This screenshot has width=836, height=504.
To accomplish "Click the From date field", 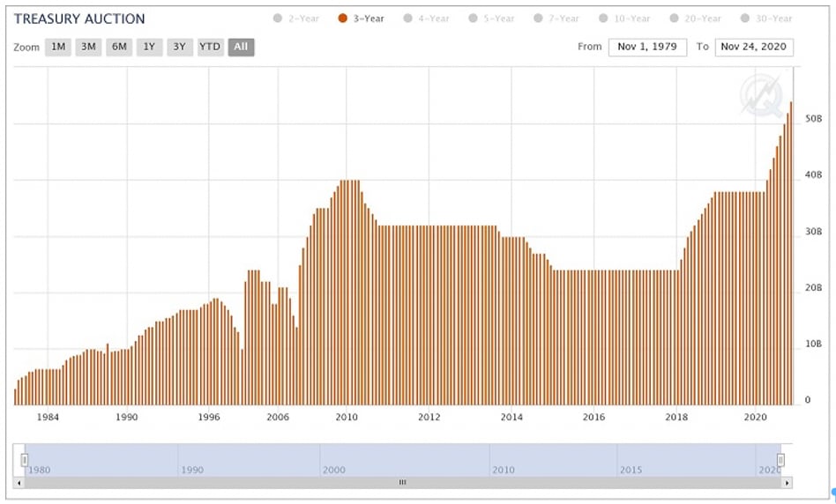I will coord(647,47).
